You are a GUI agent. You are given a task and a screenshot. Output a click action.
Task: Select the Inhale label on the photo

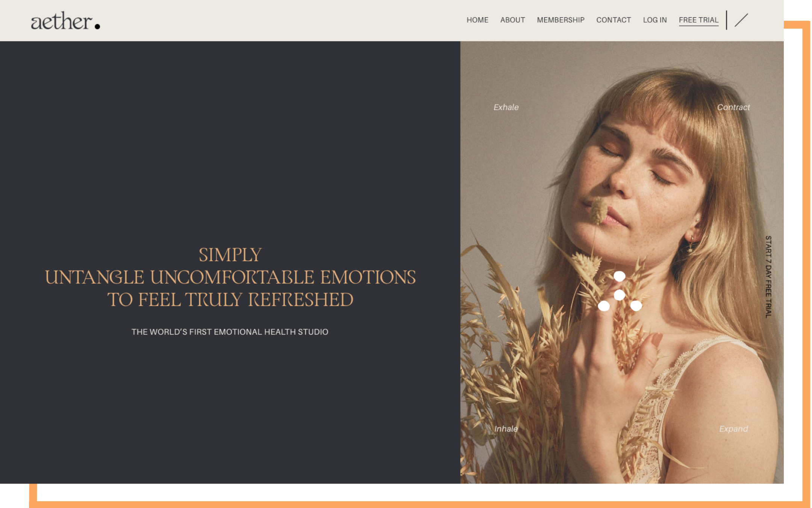(x=506, y=429)
